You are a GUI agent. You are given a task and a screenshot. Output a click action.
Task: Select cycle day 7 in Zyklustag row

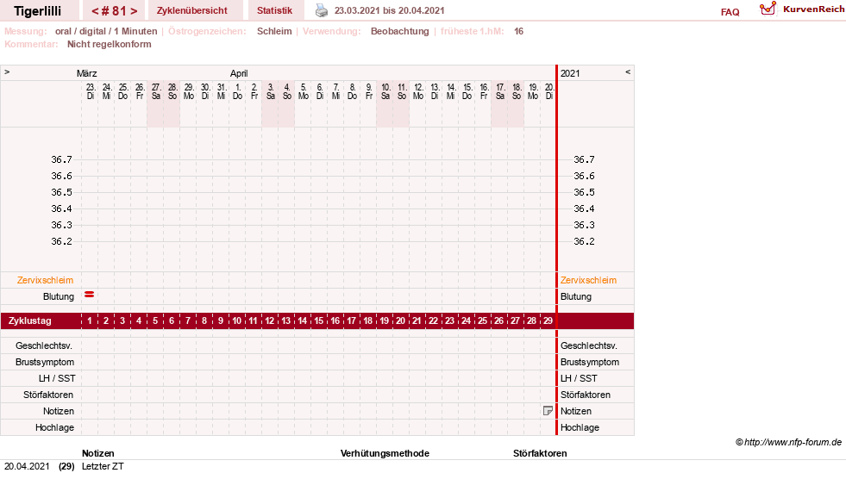188,320
